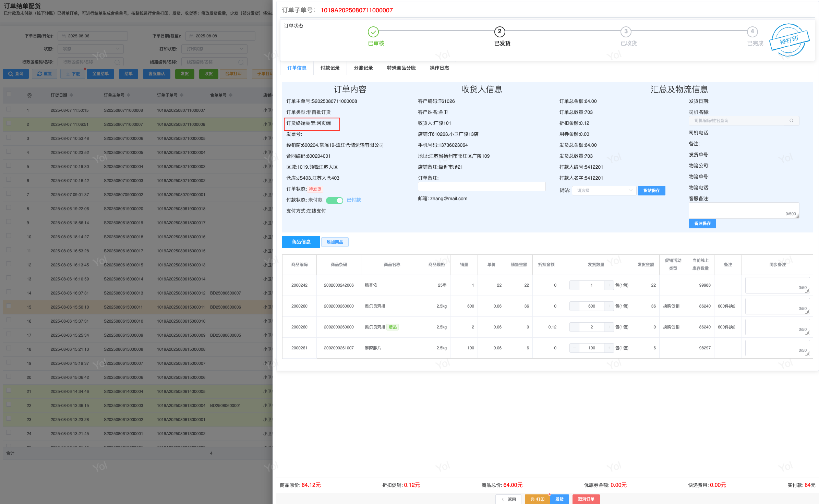This screenshot has height=504, width=819.
Task: Click the table settings gear icon
Action: [29, 95]
